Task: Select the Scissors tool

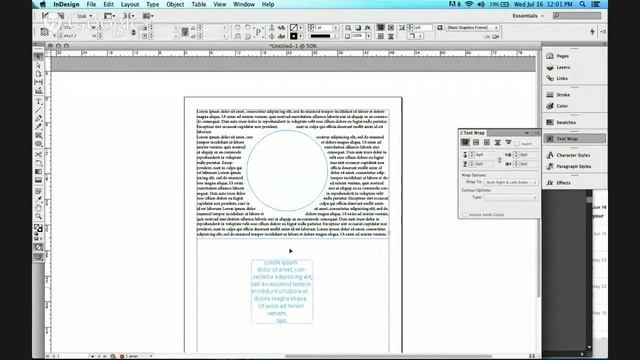Action: [38, 154]
